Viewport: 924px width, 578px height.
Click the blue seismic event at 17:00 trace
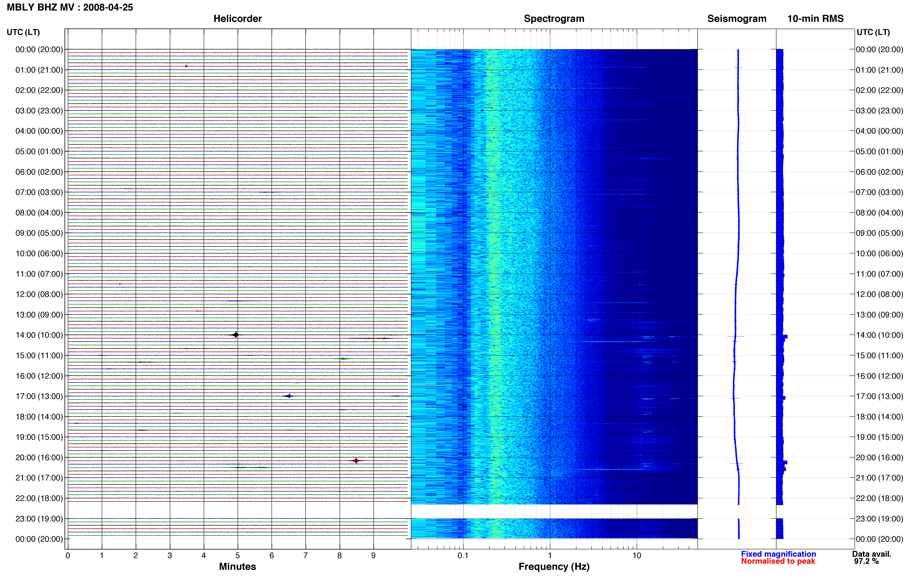tap(289, 396)
